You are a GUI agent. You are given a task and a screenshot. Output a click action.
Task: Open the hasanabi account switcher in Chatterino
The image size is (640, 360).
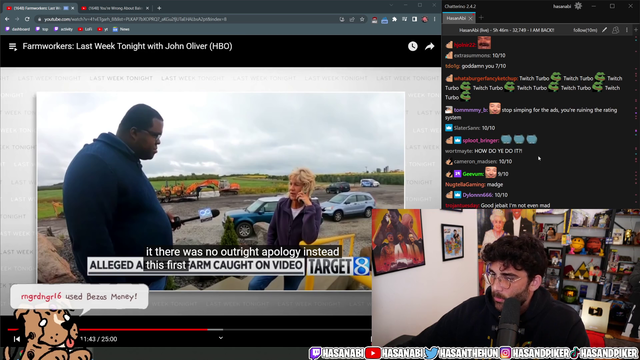562,6
